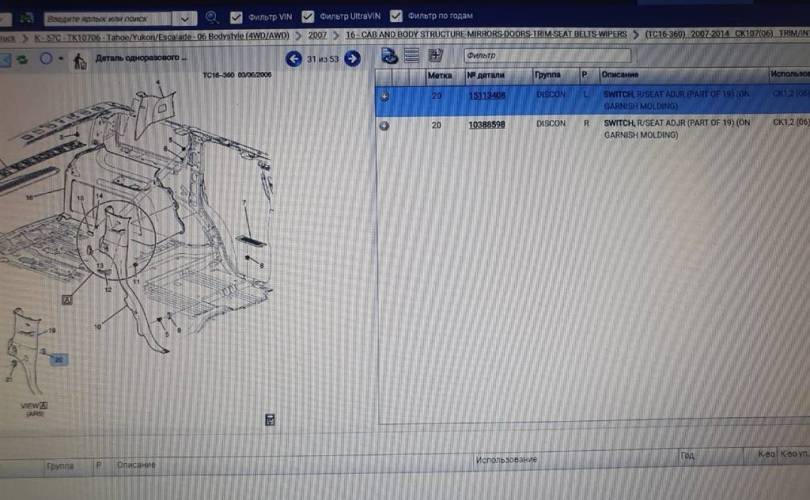
Task: Click the round icon in row 15113408
Action: tap(385, 96)
